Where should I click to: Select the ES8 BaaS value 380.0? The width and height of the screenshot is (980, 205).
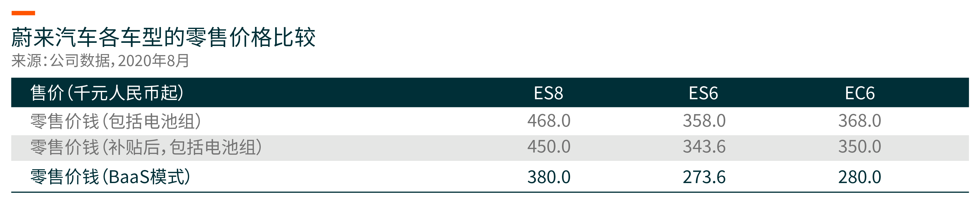pos(549,177)
